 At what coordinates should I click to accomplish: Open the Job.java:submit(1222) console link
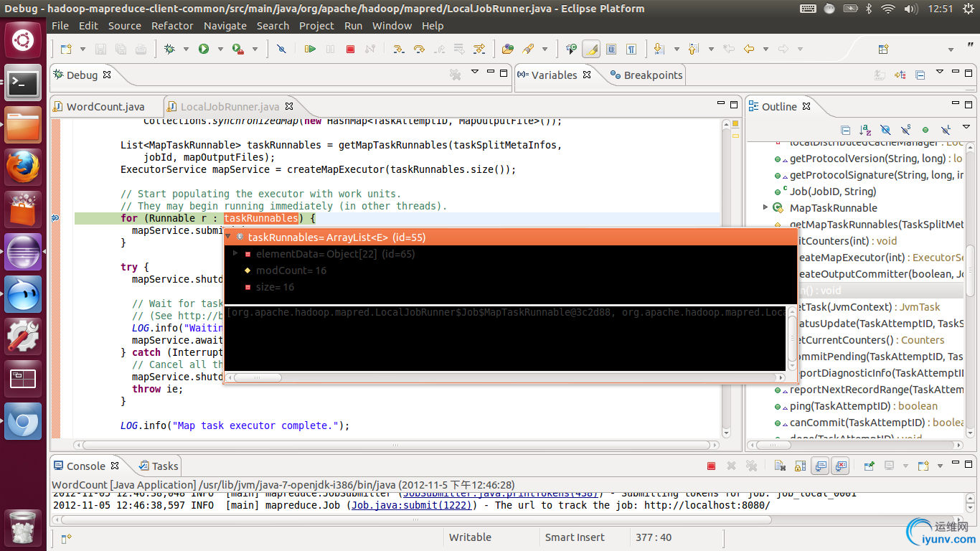(413, 505)
